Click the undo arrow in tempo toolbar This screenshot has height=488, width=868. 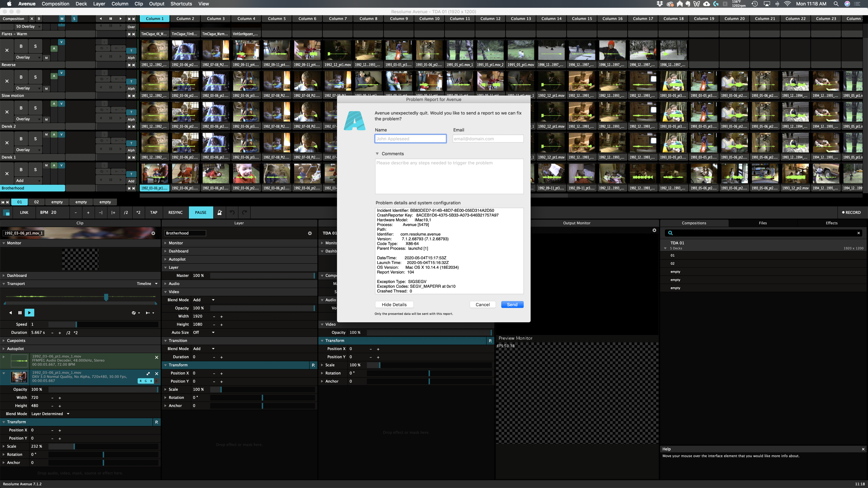tap(232, 213)
